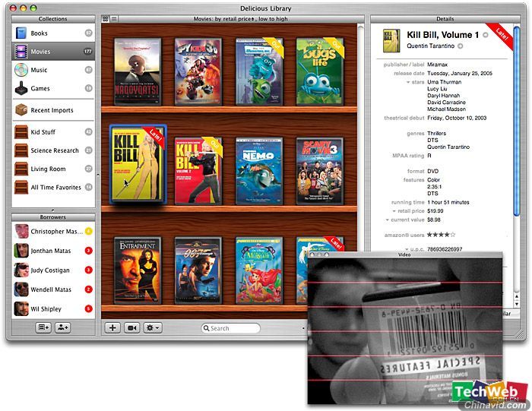Add a new shelf button
Screen dimensions: 532x411
[43, 327]
